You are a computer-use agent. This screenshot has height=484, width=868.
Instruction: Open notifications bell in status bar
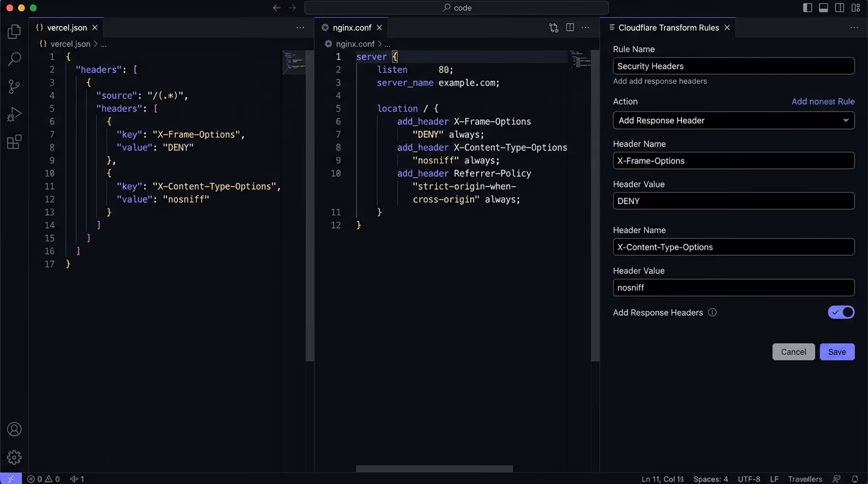pos(855,479)
